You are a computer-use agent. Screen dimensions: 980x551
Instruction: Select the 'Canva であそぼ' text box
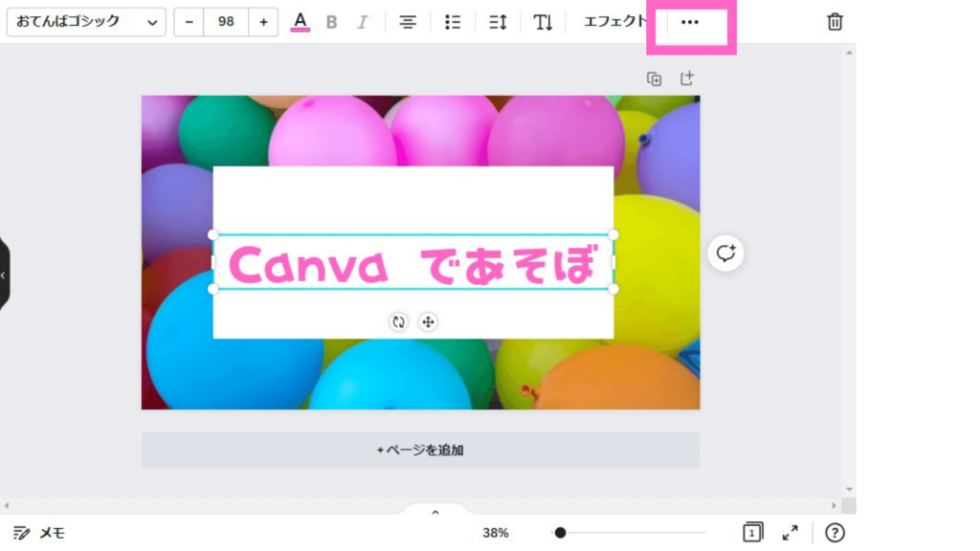pos(413,262)
